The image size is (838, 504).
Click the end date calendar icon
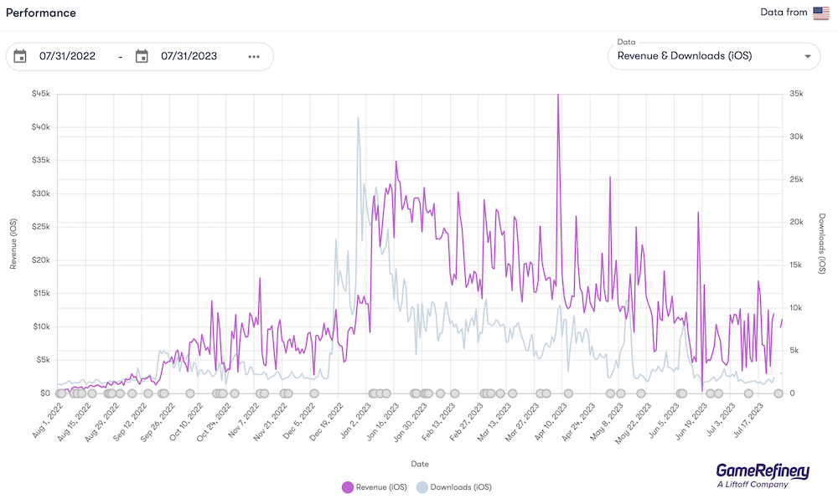click(x=142, y=56)
